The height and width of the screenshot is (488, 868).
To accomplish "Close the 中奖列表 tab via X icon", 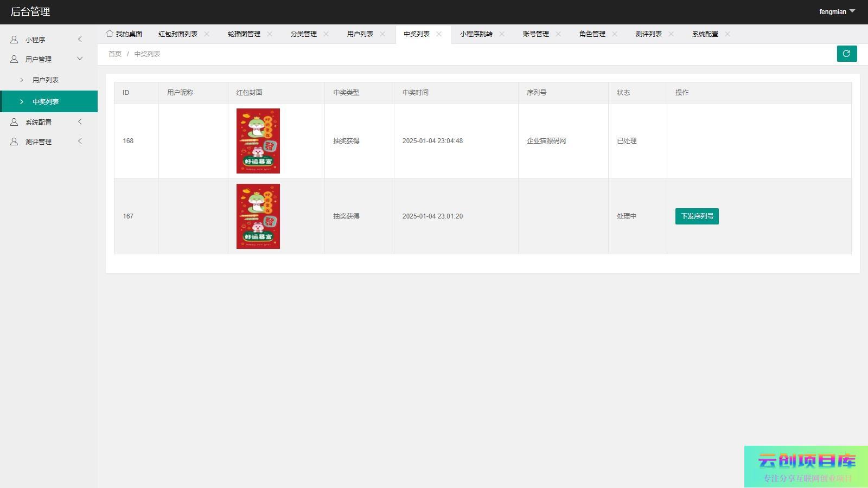I will coord(439,34).
